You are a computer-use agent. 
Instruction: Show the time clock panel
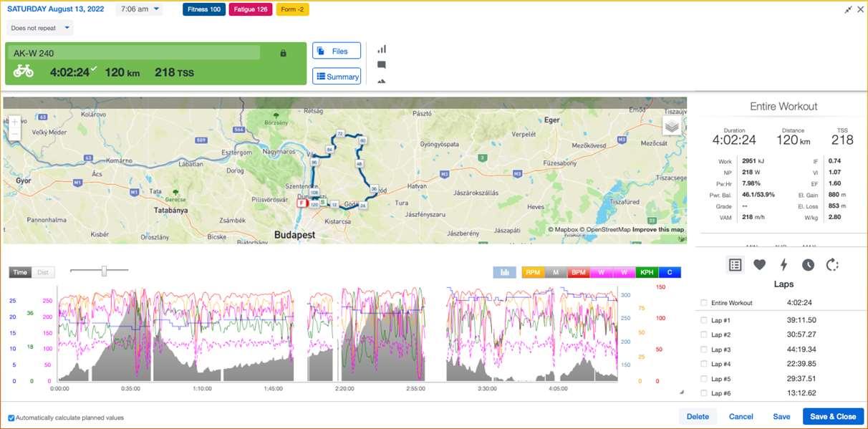pyautogui.click(x=808, y=265)
